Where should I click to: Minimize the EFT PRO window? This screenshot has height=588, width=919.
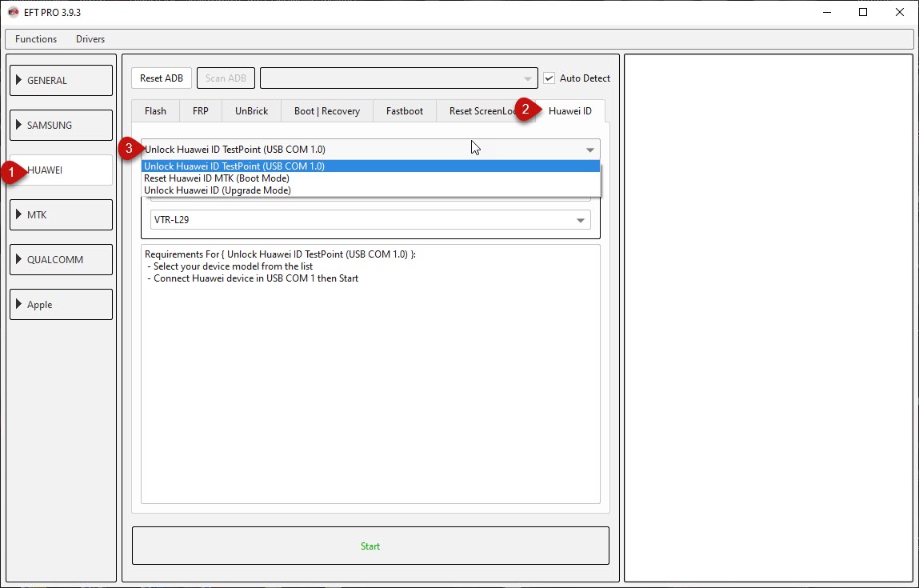pos(826,12)
